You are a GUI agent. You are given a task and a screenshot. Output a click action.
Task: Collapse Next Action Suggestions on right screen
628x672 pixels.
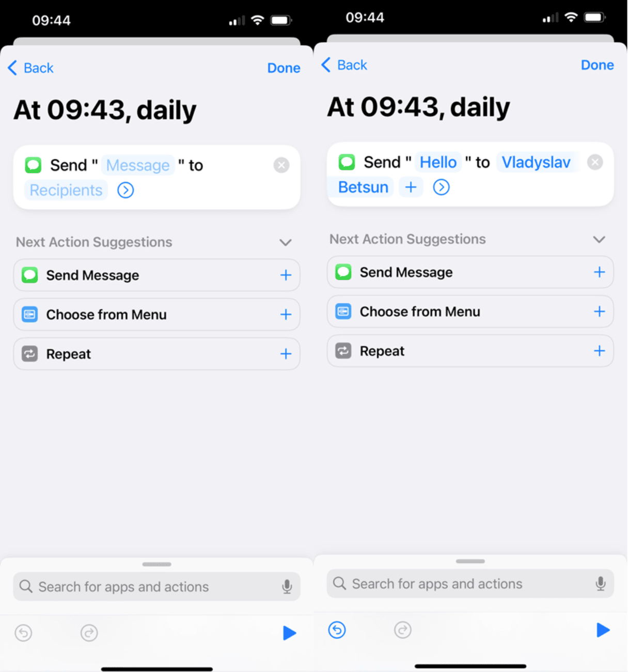pos(599,239)
